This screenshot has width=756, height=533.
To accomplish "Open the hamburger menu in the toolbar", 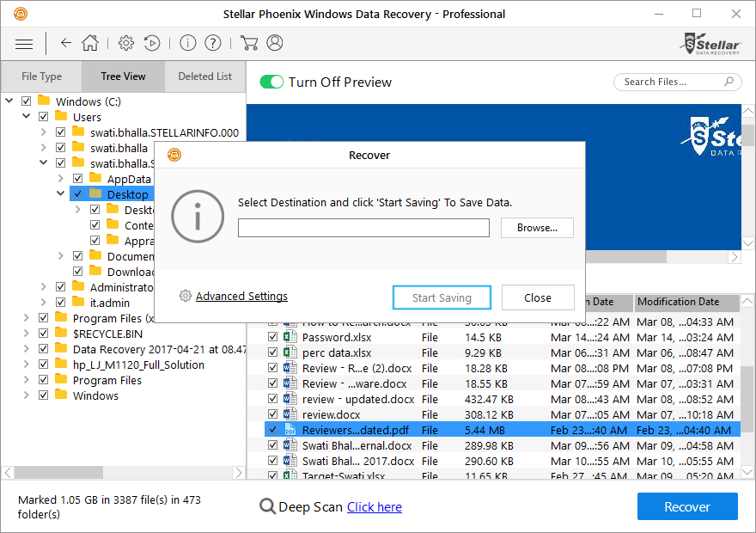I will click(x=24, y=44).
